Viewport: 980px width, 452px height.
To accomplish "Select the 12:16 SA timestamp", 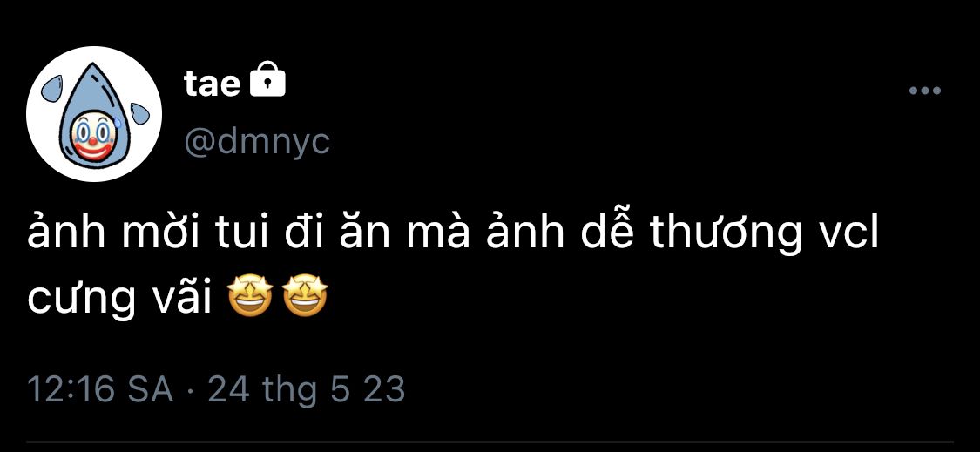I will tap(100, 389).
